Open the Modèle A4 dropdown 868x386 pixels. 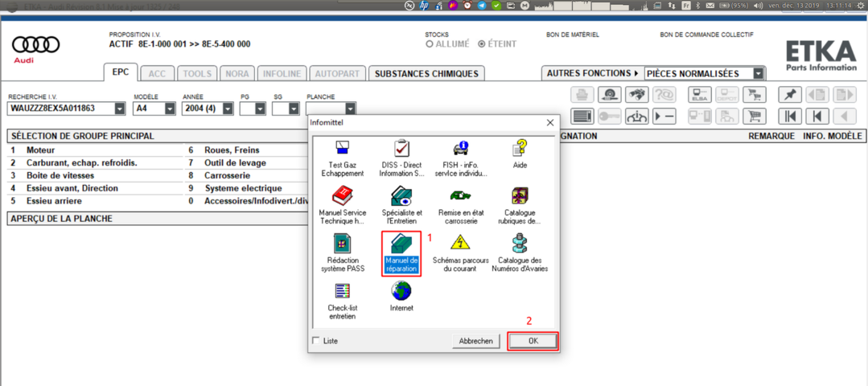(x=170, y=109)
